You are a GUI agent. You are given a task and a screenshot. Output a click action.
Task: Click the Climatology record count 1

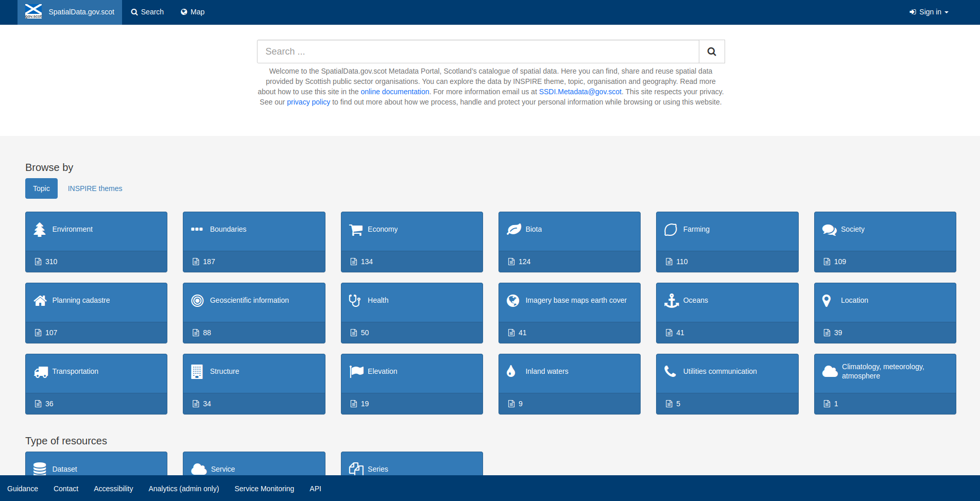(x=836, y=404)
